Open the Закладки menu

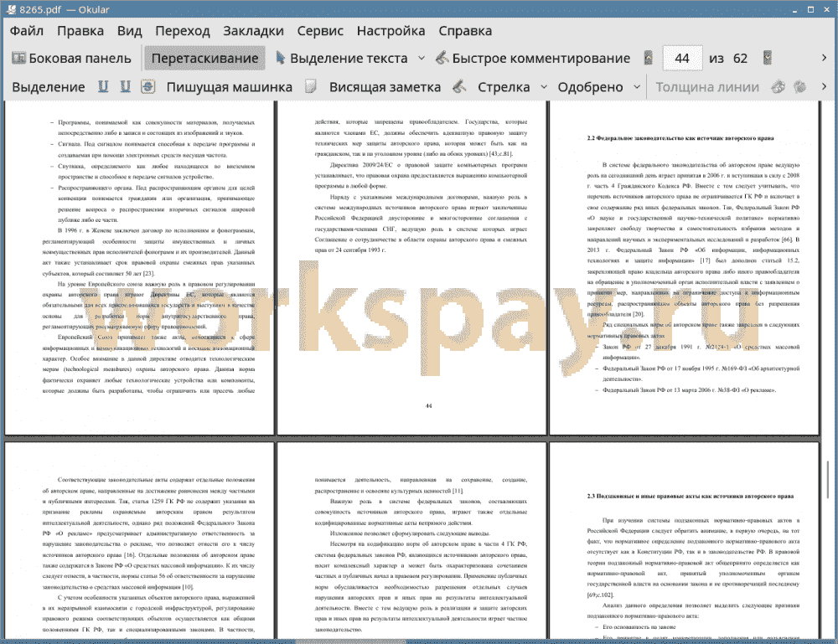click(253, 31)
